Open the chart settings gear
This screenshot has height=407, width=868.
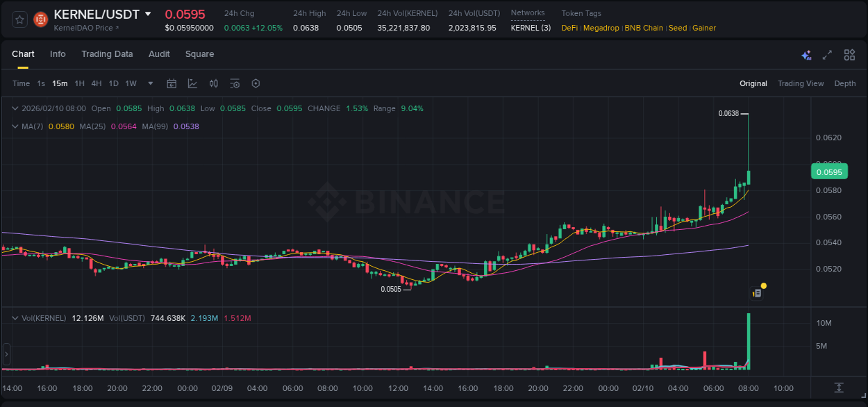(256, 83)
